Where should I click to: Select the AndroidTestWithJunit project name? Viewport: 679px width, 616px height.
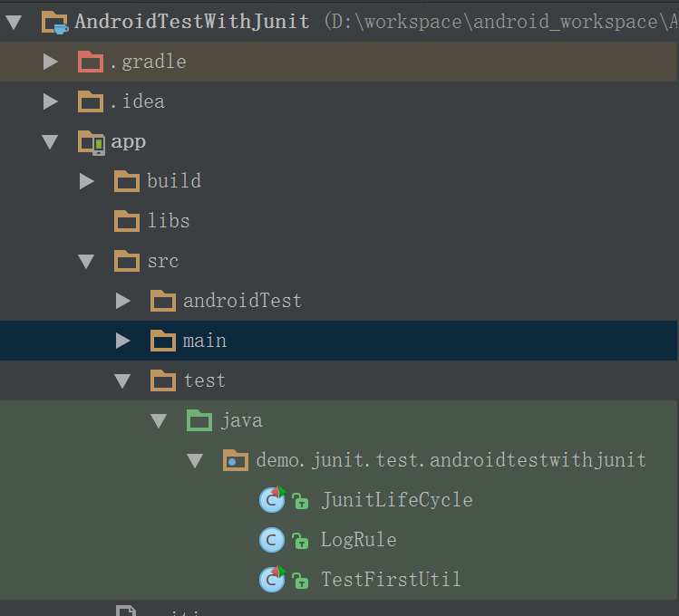[192, 22]
